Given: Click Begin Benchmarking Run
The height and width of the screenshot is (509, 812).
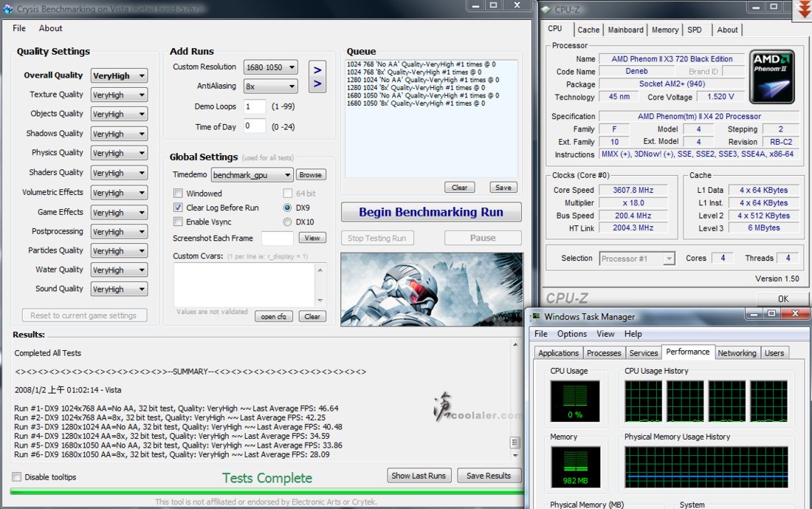Looking at the screenshot, I should click(431, 212).
